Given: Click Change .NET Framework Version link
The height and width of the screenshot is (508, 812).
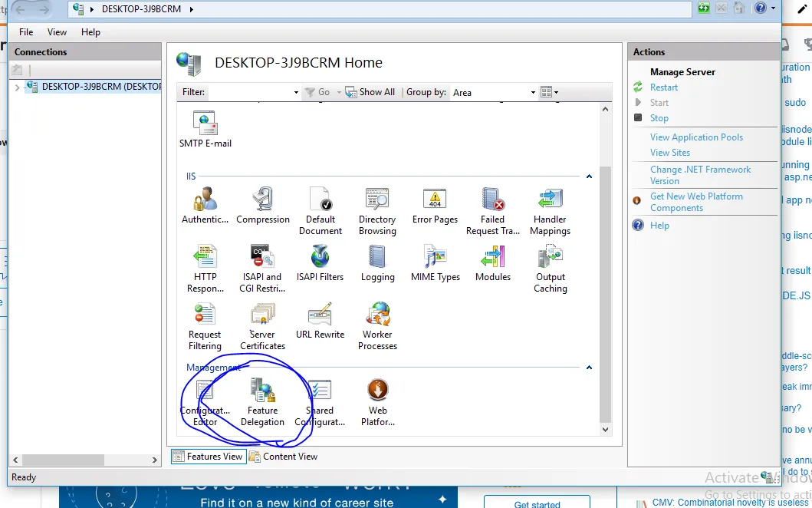Looking at the screenshot, I should [x=700, y=175].
